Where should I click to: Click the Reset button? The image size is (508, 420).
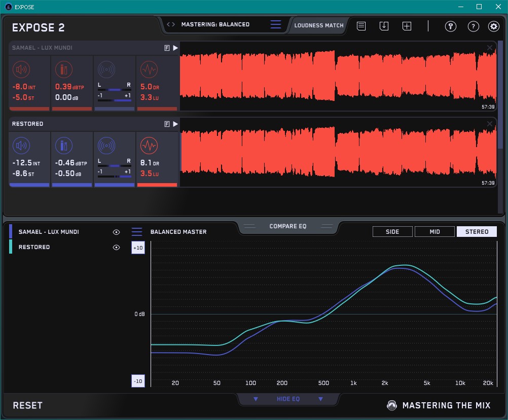pos(28,405)
